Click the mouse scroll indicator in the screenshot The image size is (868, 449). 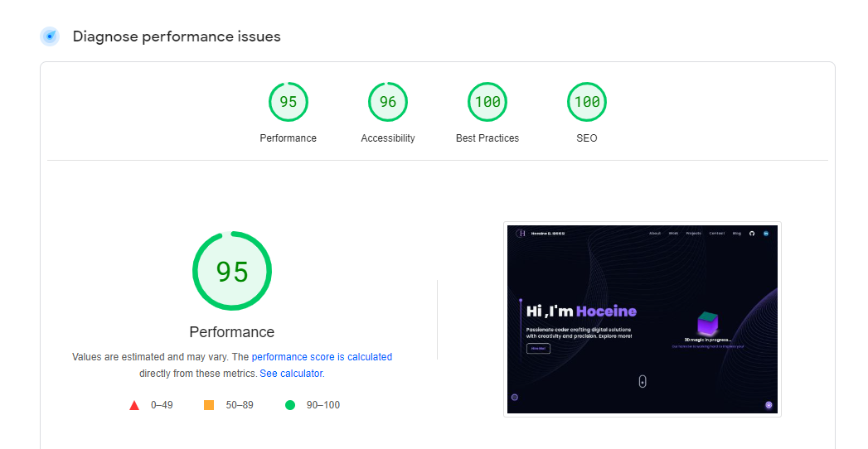(643, 381)
